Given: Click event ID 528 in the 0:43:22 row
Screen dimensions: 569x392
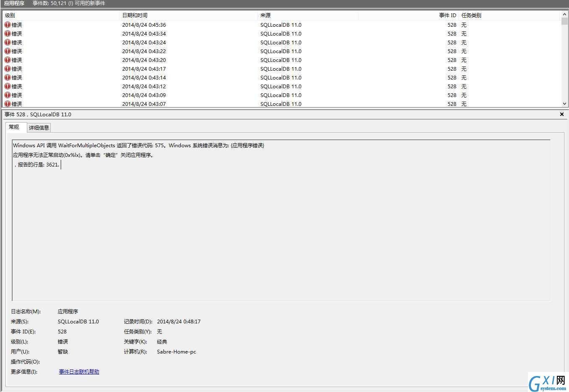Looking at the screenshot, I should tap(452, 51).
